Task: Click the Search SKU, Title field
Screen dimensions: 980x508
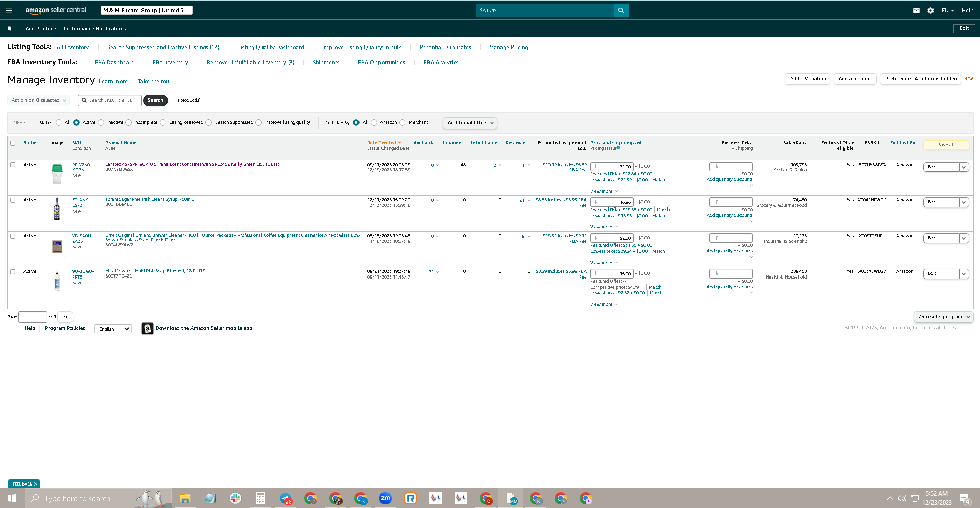Action: [x=110, y=100]
